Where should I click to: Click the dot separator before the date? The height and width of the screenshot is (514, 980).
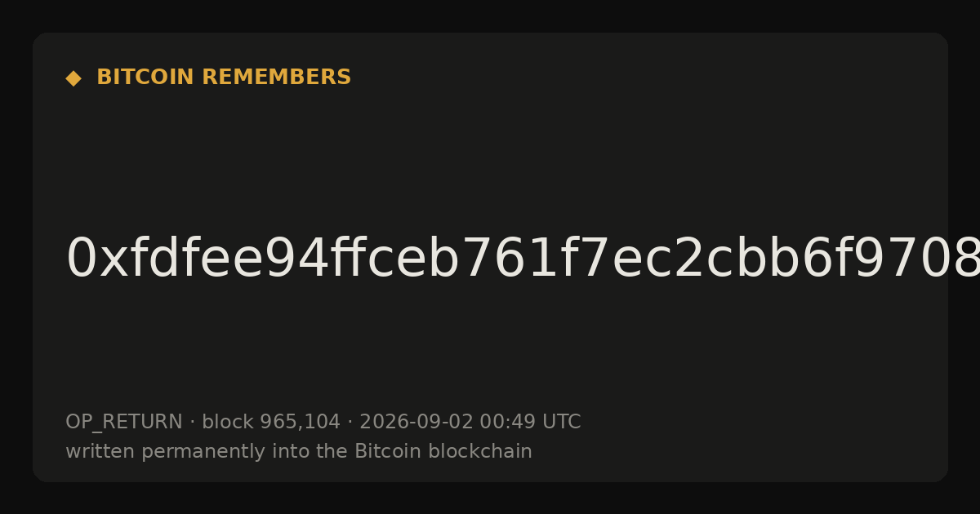pos(350,423)
